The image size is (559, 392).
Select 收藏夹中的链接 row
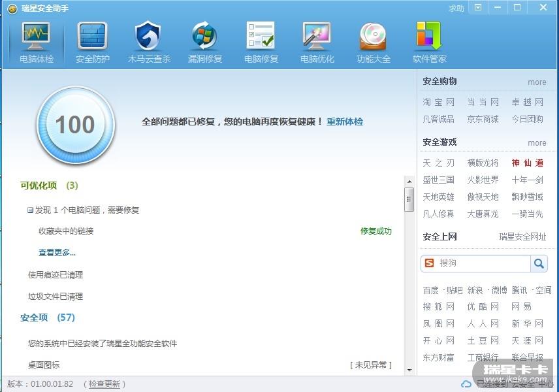pyautogui.click(x=66, y=231)
